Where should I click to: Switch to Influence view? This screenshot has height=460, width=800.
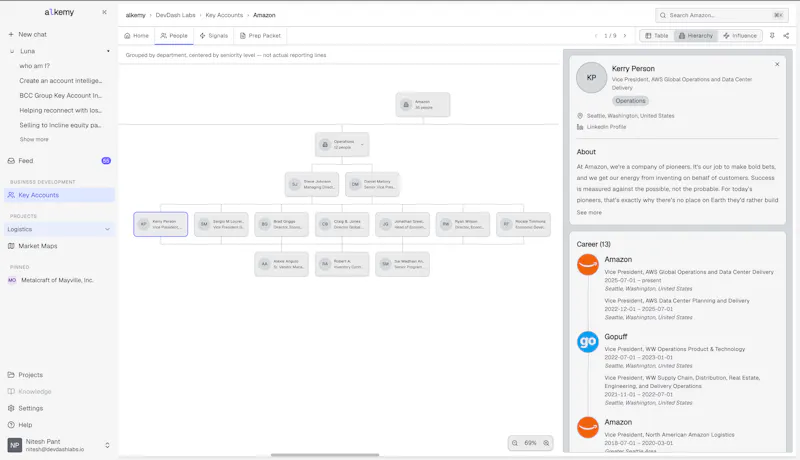tap(740, 36)
